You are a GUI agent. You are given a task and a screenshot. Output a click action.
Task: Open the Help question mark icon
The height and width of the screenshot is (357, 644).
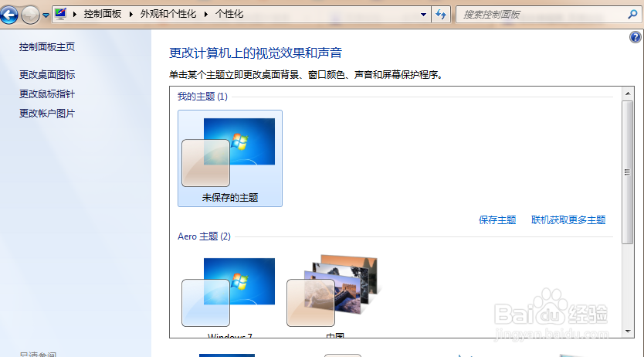(636, 37)
